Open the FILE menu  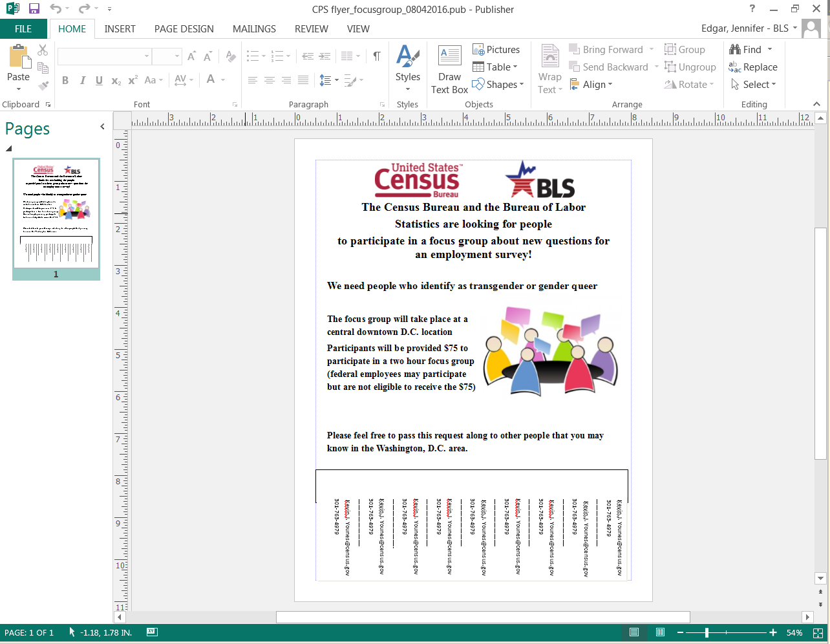23,29
